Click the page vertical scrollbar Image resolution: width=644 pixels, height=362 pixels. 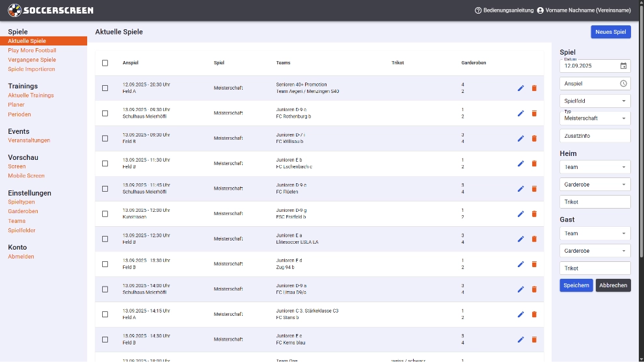pyautogui.click(x=641, y=131)
